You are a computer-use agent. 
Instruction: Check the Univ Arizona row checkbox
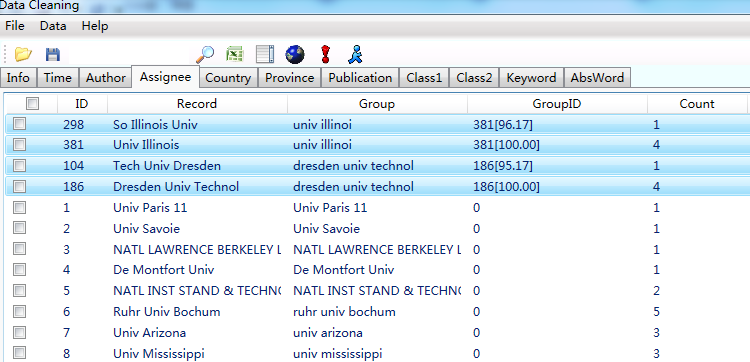tap(20, 332)
